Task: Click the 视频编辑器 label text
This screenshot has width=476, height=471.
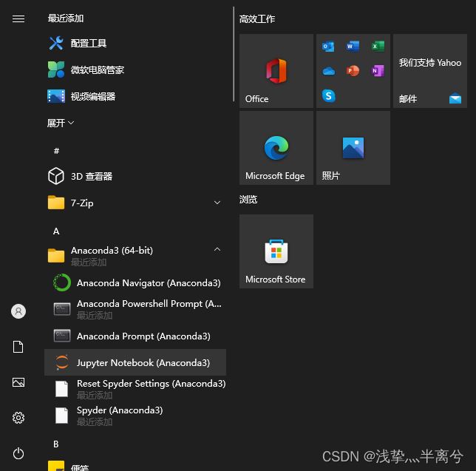Action: (x=93, y=97)
